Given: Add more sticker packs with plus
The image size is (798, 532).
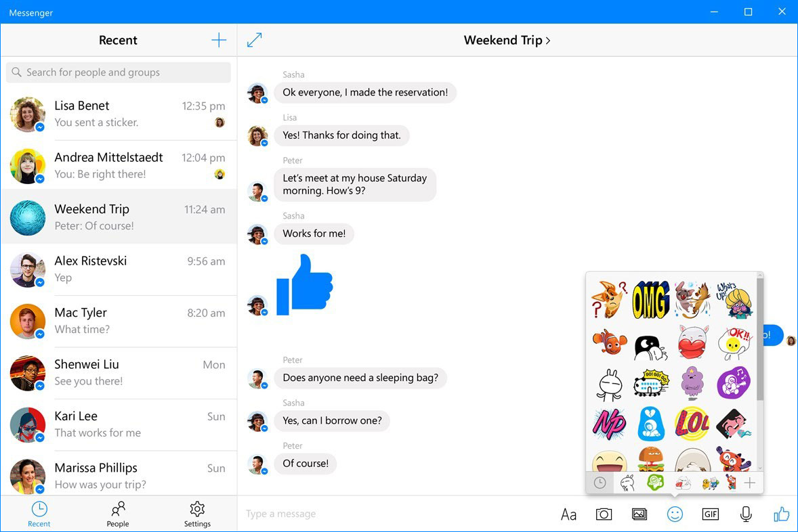Looking at the screenshot, I should [750, 483].
